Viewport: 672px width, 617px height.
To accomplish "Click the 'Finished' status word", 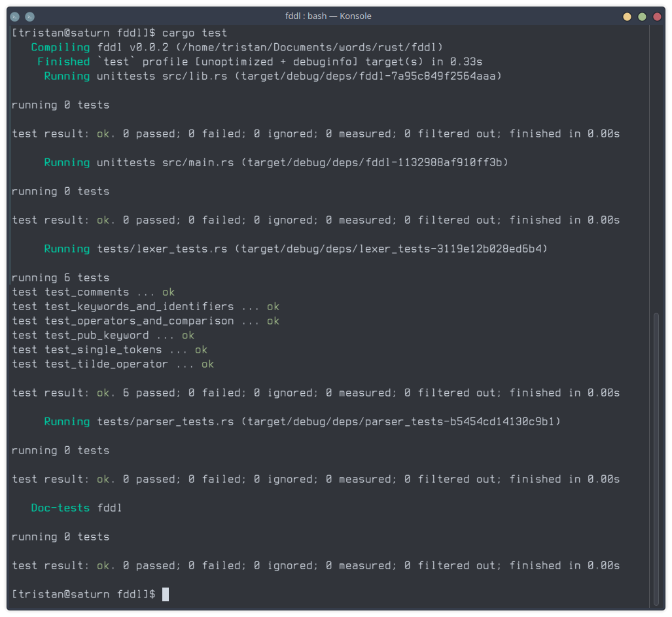I will click(x=63, y=62).
